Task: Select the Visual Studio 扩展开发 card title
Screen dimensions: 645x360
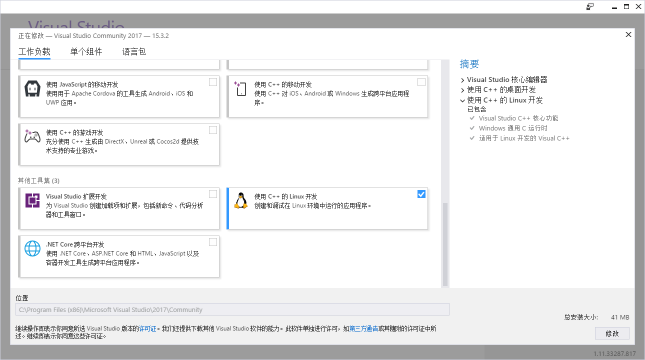Action: 76,197
